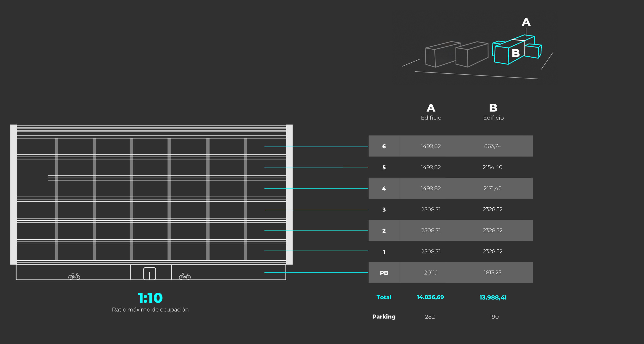Click floor 5 value 2154,40
Image resolution: width=644 pixels, height=344 pixels.
click(492, 167)
